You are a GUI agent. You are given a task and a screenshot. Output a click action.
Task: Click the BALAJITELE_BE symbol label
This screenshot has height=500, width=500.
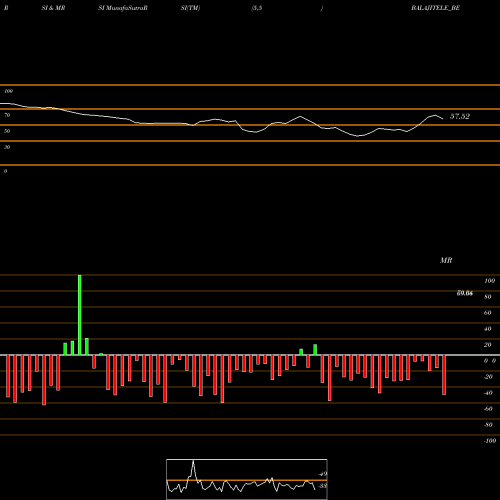click(x=435, y=8)
